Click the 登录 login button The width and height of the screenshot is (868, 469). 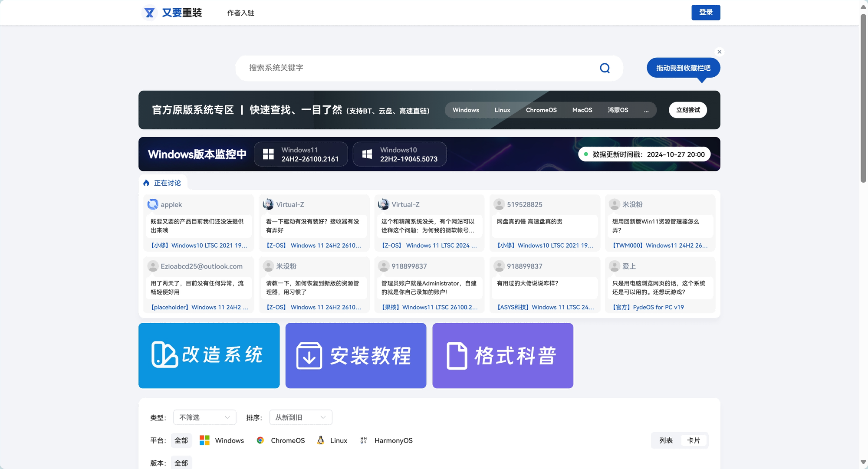[705, 13]
